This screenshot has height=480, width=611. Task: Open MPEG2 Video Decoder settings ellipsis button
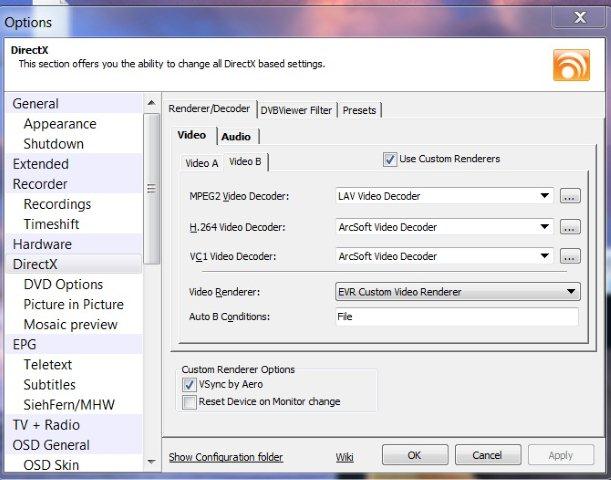[x=570, y=196]
